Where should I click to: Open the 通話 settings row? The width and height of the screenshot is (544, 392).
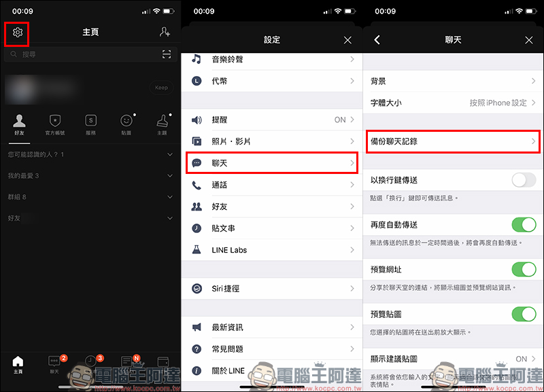[x=271, y=185]
